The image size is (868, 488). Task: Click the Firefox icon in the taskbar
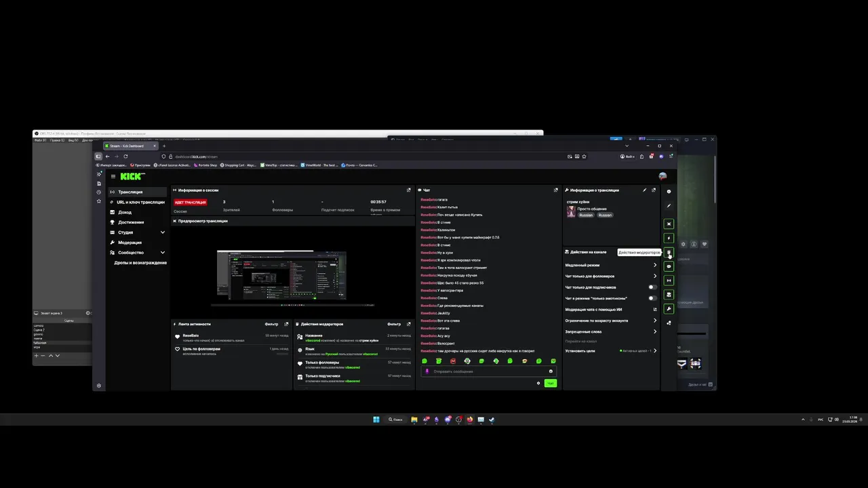[469, 420]
